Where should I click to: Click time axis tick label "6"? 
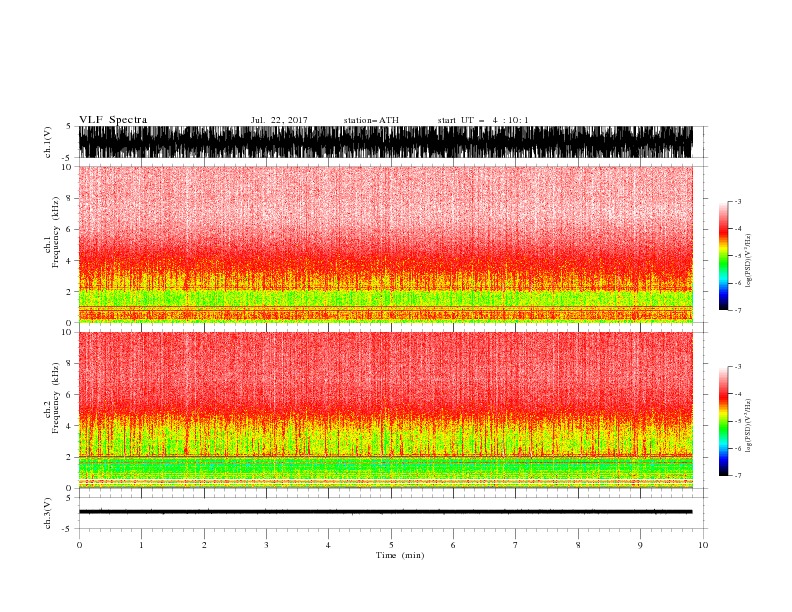point(453,545)
